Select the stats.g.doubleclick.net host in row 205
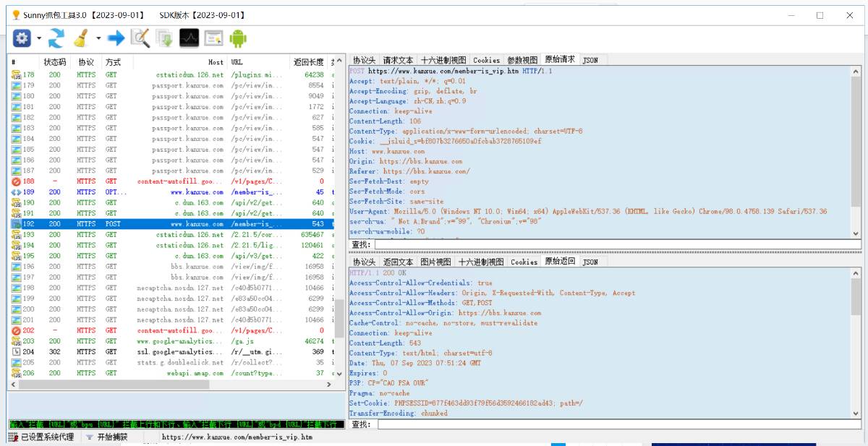Screen dimensions: 868x446 coord(180,362)
